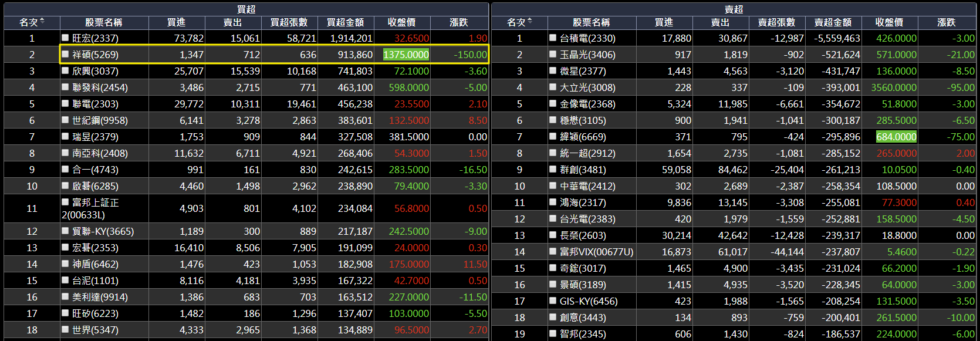This screenshot has width=980, height=341.
Task: Open stock 長榮(2603)
Action: click(x=583, y=235)
